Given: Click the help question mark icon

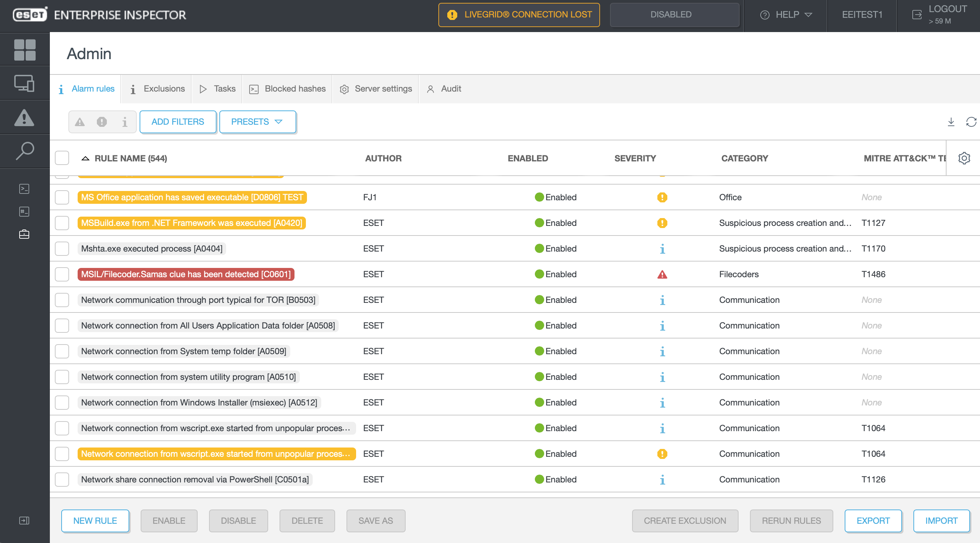Looking at the screenshot, I should 765,15.
